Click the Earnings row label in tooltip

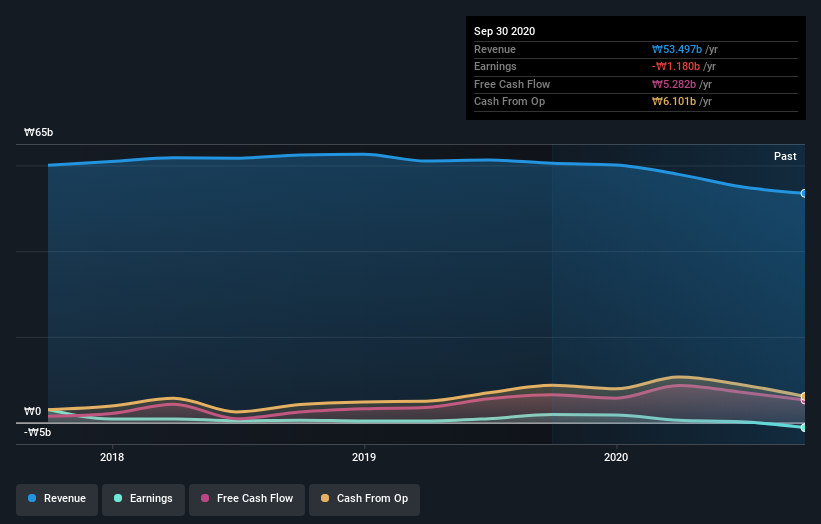tap(495, 66)
